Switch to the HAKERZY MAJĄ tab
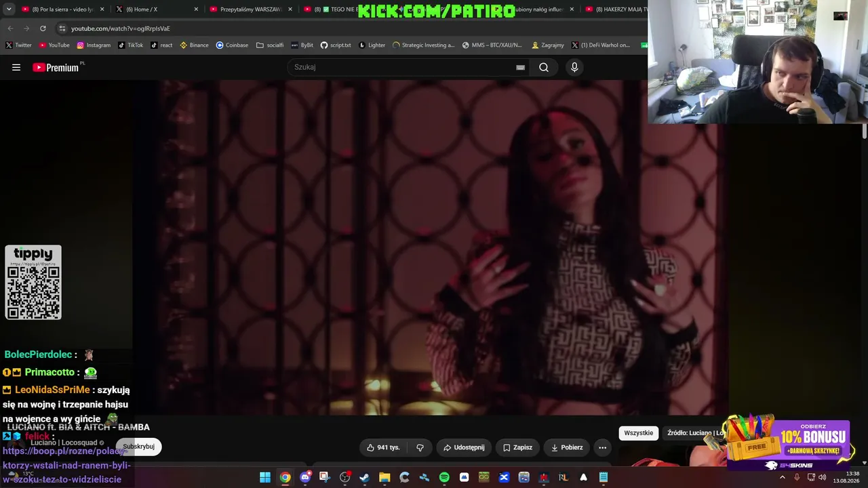 [x=616, y=9]
